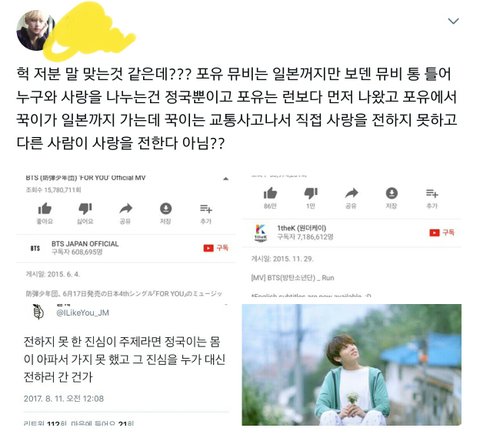Screen dimensions: 480x438
Task: Save the Run video offline
Action: (x=391, y=198)
